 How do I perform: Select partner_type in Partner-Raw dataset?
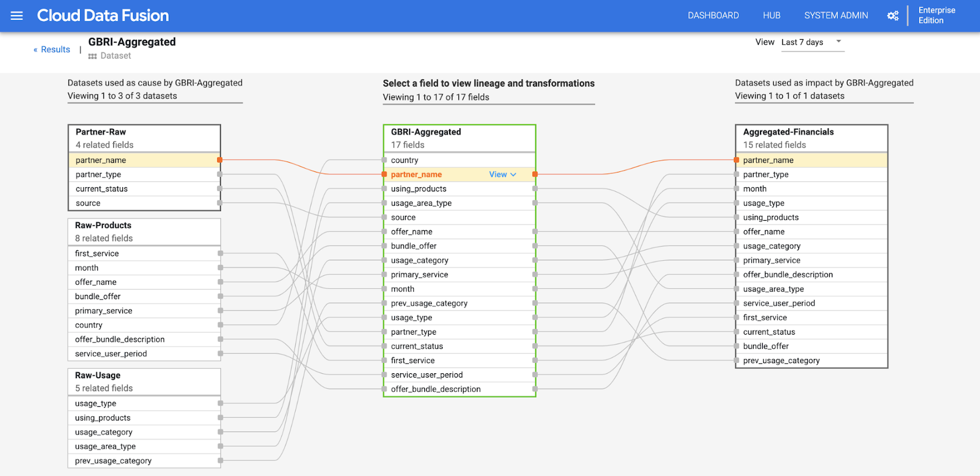click(144, 175)
